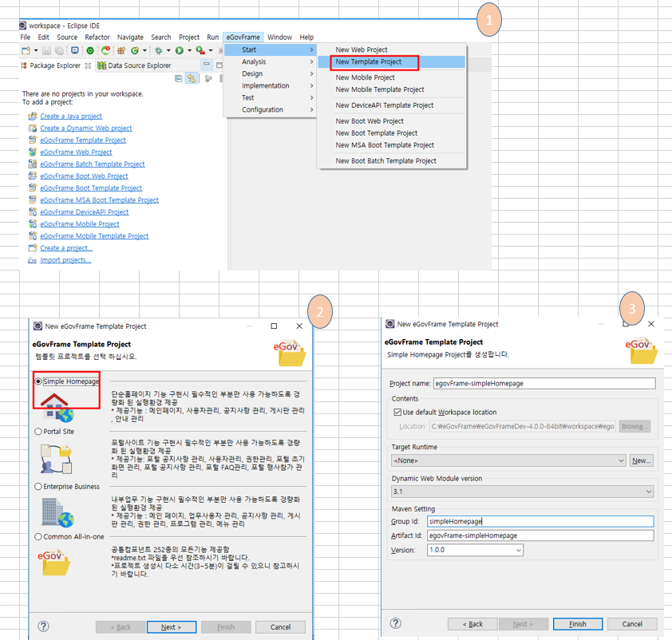
Task: Click icon beside Import projects
Action: coord(32,260)
